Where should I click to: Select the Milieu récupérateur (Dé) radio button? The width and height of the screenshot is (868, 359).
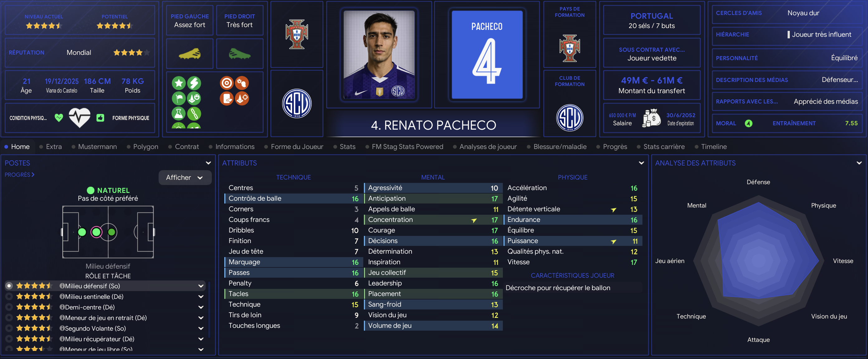point(9,339)
